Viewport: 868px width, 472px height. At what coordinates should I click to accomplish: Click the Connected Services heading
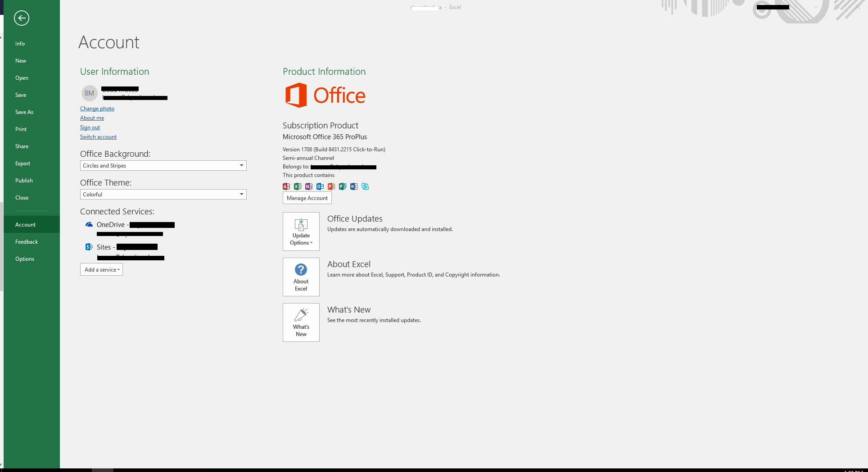click(x=117, y=212)
